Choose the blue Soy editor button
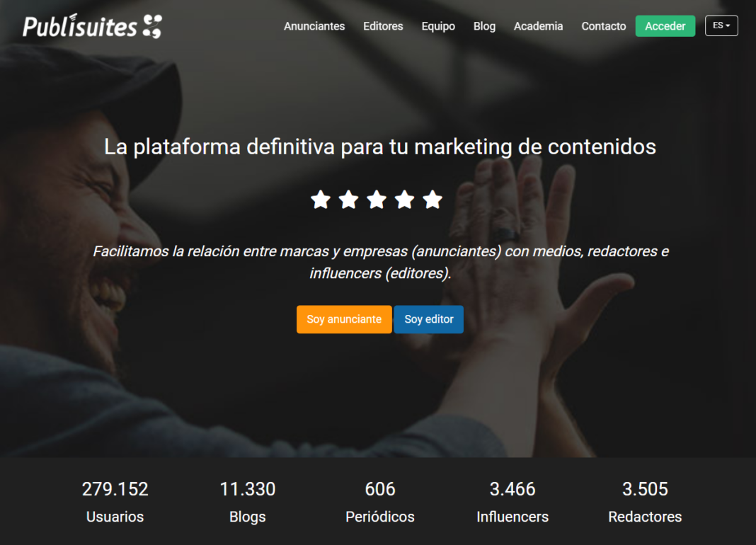The height and width of the screenshot is (545, 756). point(429,319)
